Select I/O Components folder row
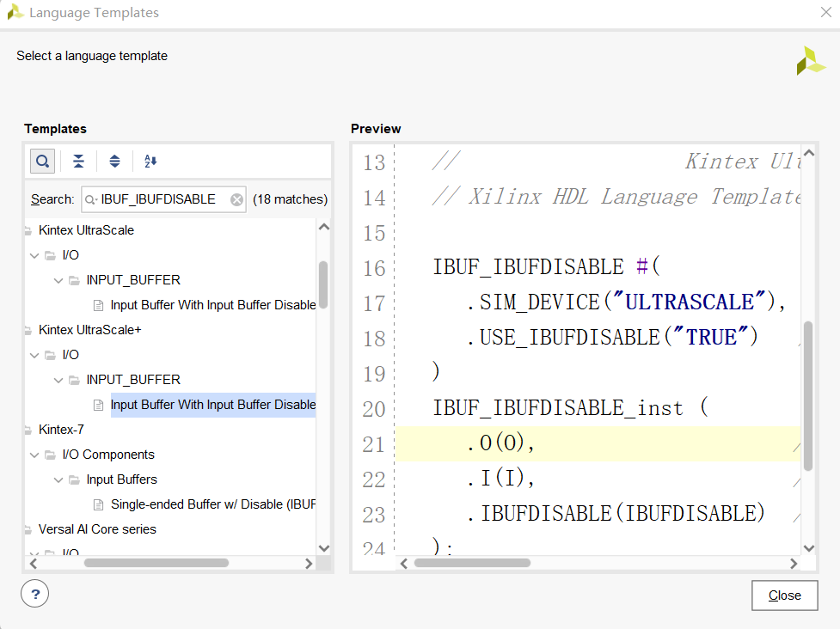840x629 pixels. [x=108, y=455]
